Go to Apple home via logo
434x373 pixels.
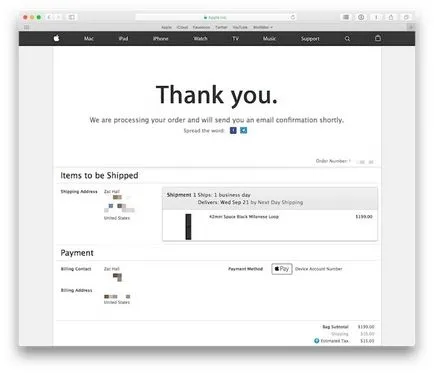(x=56, y=38)
